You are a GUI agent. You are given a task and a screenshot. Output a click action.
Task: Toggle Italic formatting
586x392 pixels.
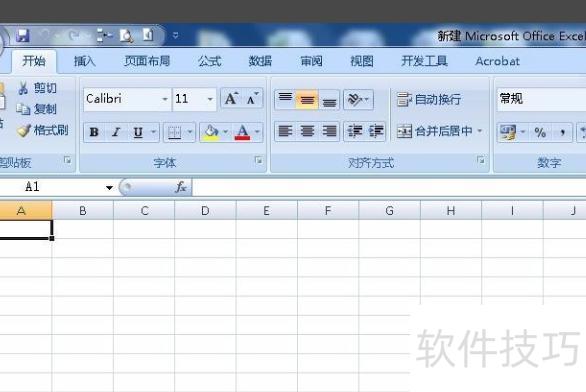[x=116, y=132]
